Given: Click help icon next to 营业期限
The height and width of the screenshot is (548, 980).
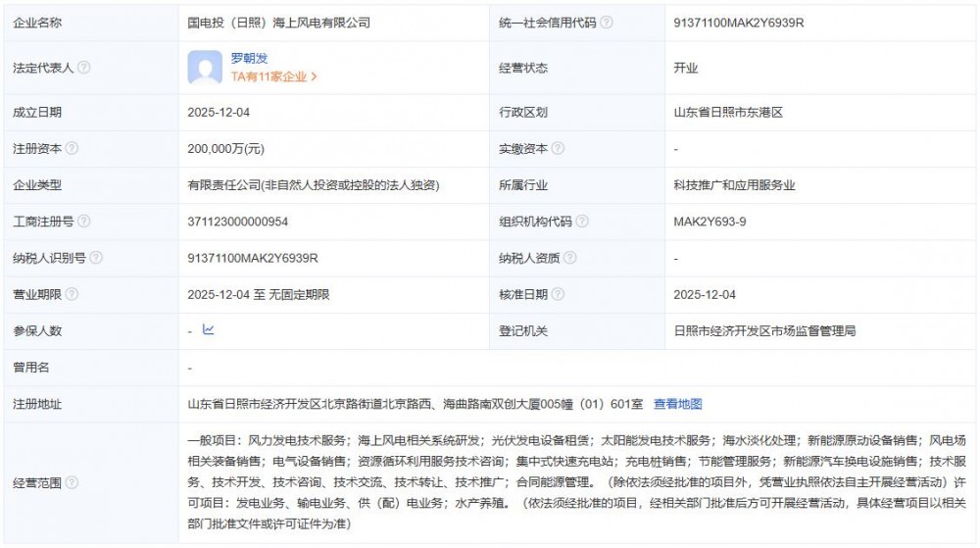Looking at the screenshot, I should coord(72,294).
